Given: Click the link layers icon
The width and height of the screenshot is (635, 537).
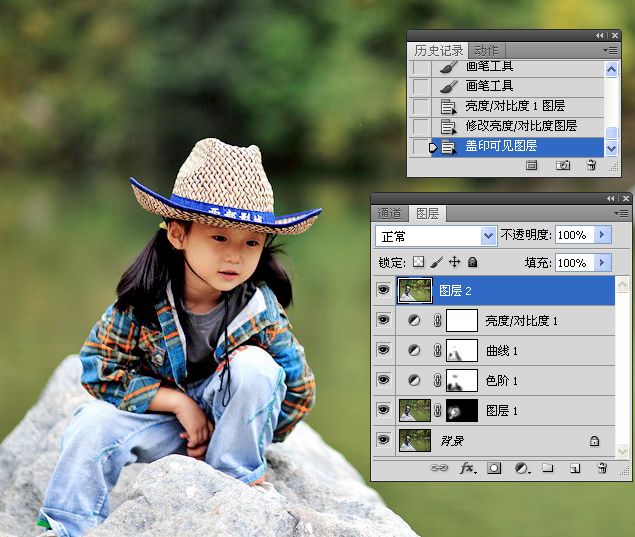Looking at the screenshot, I should [x=439, y=468].
